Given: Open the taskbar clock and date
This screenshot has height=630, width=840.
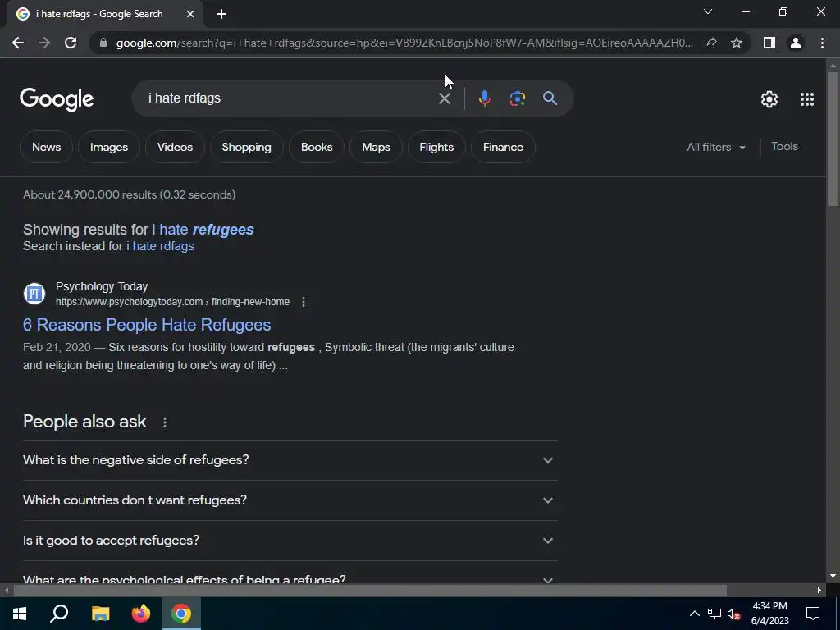Looking at the screenshot, I should 769,614.
